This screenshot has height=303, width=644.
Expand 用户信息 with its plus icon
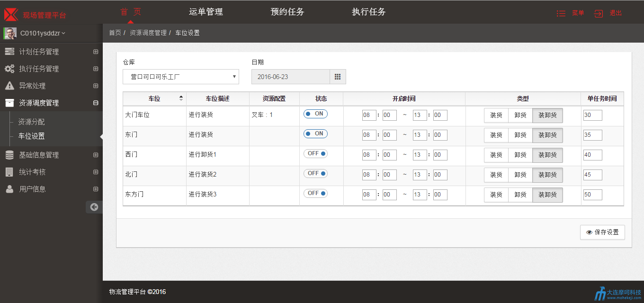pos(96,189)
